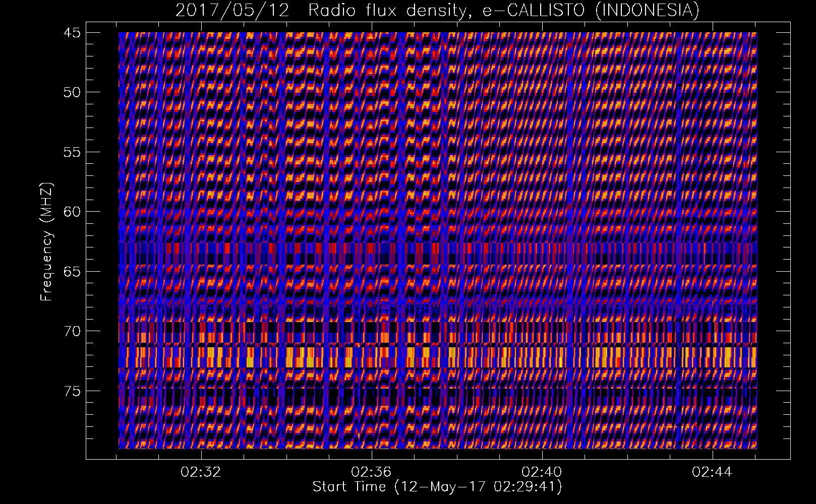816x504 pixels.
Task: Click the 50 frequency tick label
Action: tap(72, 92)
